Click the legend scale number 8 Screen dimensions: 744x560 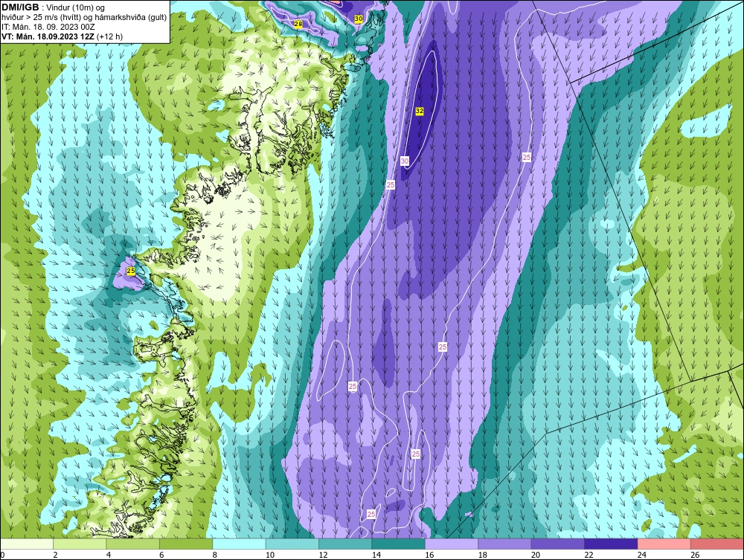215,555
